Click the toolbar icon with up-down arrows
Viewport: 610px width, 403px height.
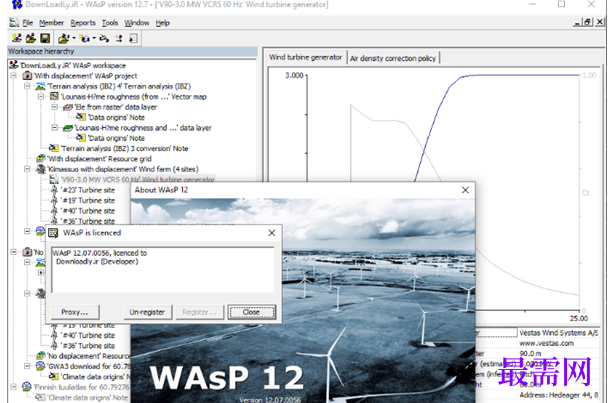click(119, 38)
